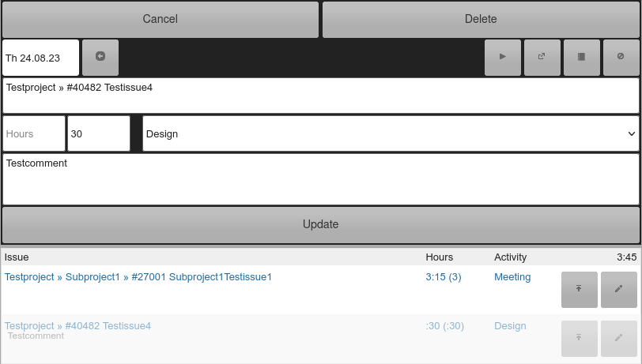
Task: Click the Delete button
Action: pyautogui.click(x=481, y=19)
